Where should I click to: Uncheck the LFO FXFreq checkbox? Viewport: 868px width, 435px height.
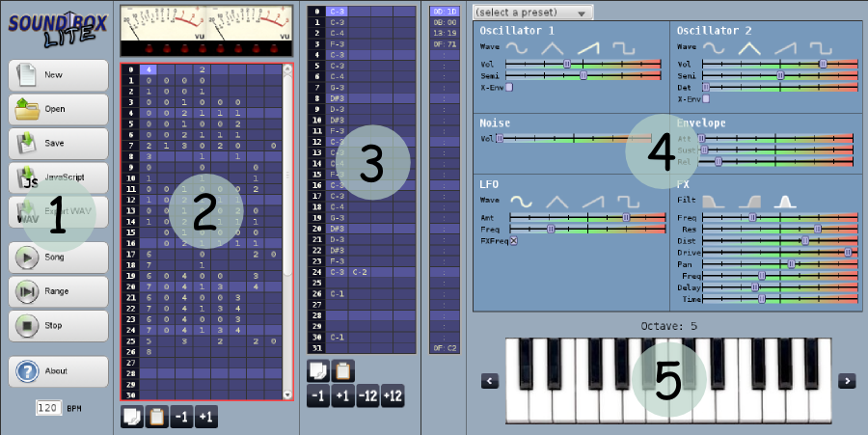coord(514,241)
